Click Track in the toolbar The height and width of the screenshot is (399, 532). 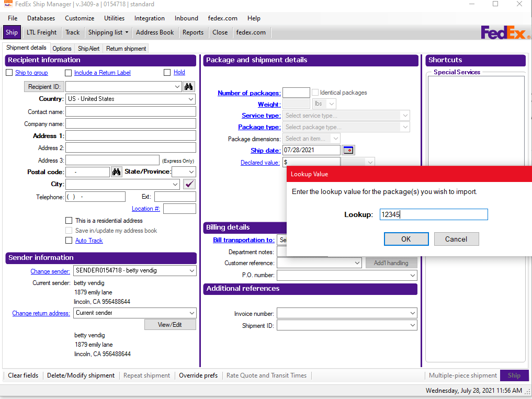(73, 32)
